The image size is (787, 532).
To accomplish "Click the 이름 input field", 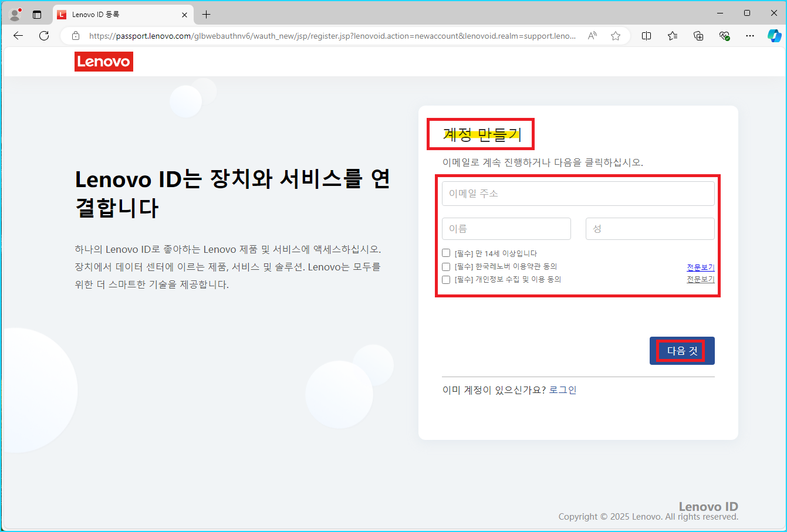I will pyautogui.click(x=506, y=229).
